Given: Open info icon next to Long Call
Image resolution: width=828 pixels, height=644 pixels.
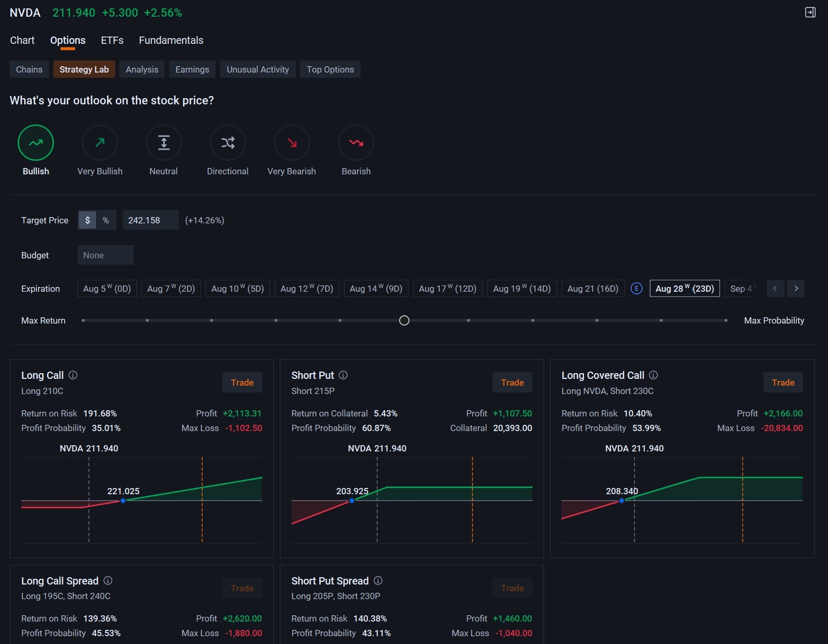Looking at the screenshot, I should [x=73, y=375].
